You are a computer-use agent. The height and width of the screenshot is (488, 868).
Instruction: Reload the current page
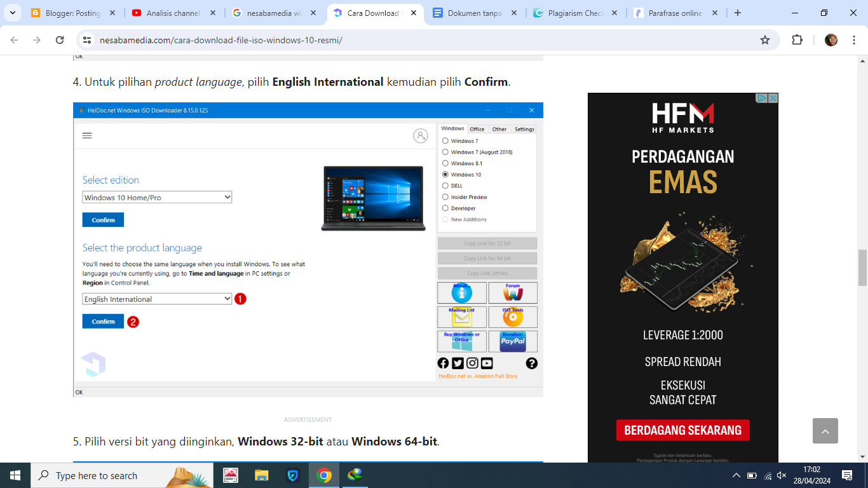point(60,40)
